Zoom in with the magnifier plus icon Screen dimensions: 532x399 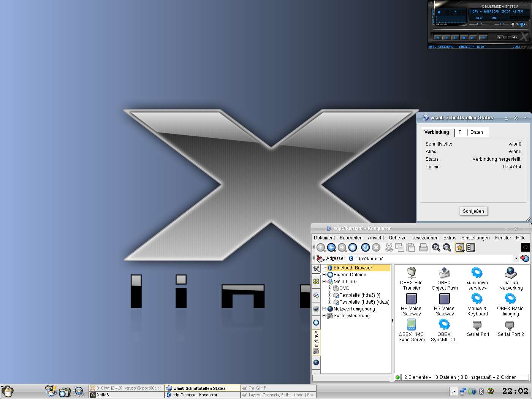[x=436, y=248]
